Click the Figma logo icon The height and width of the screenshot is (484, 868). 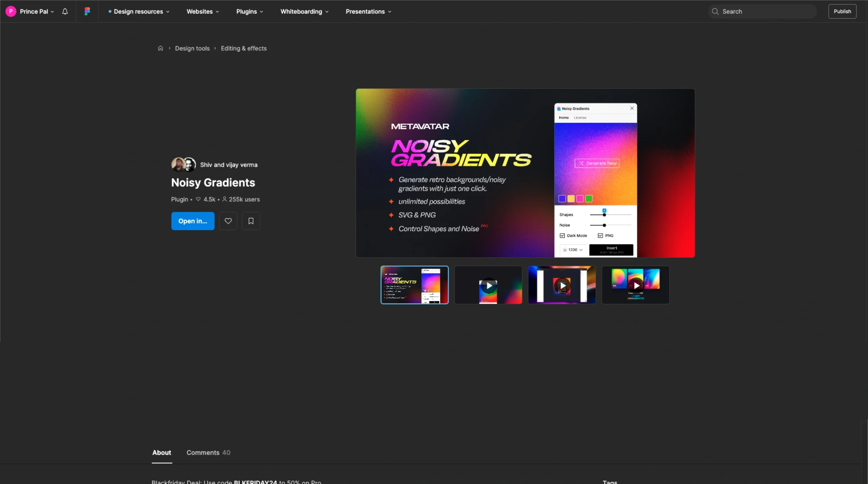[87, 12]
